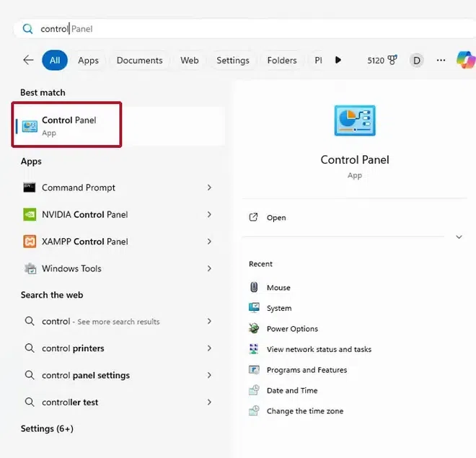Launch the Copilot icon
476x458 pixels.
point(465,60)
